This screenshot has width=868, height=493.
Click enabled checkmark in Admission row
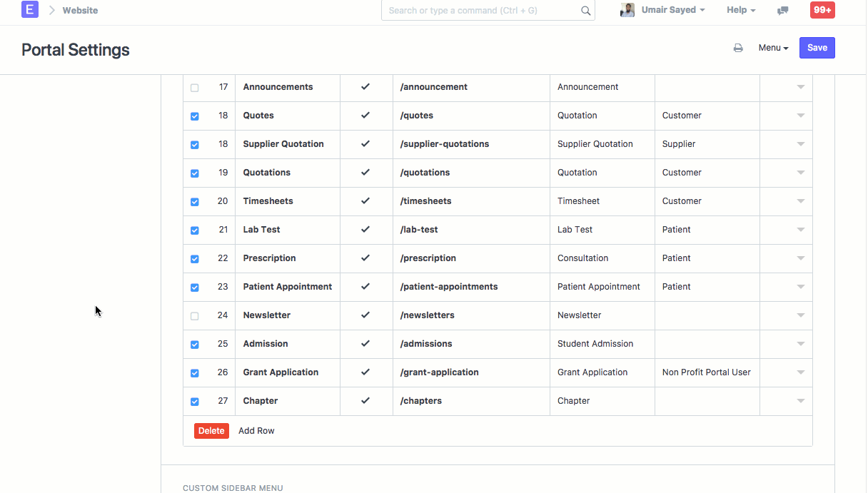point(365,343)
